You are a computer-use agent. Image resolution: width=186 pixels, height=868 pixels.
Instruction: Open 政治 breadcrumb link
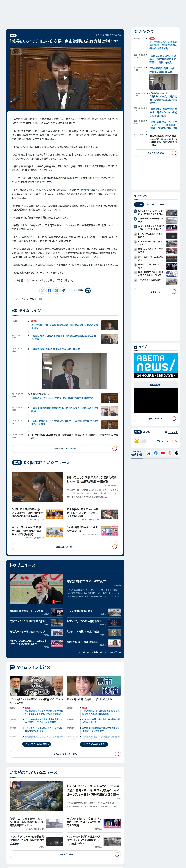(23, 299)
